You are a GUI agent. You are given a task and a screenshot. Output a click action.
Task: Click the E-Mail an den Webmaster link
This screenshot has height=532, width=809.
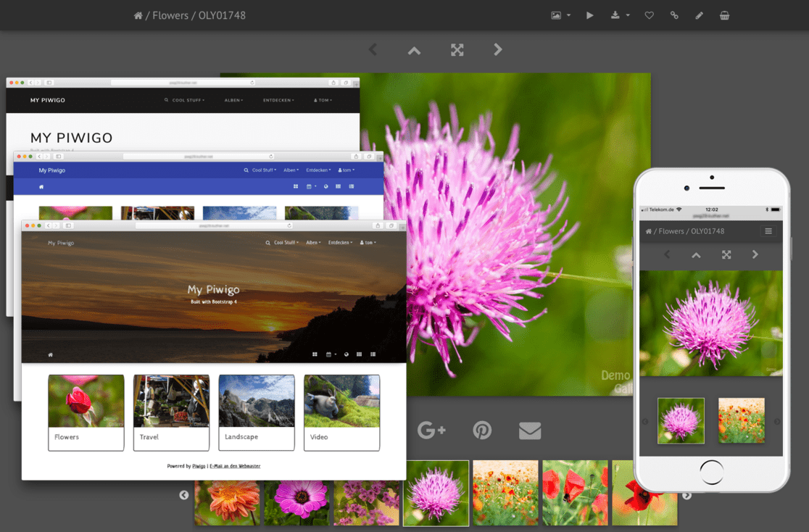click(235, 466)
